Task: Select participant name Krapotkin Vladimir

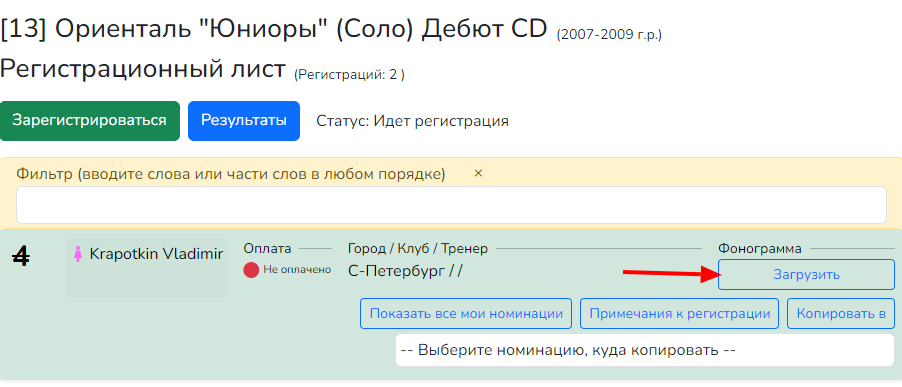Action: pos(156,254)
